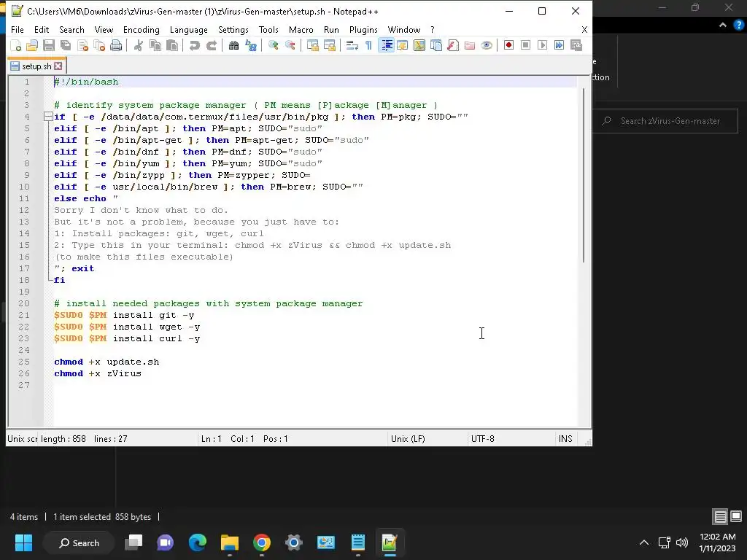Start macro recording with red dot
This screenshot has width=747, height=560.
point(508,45)
